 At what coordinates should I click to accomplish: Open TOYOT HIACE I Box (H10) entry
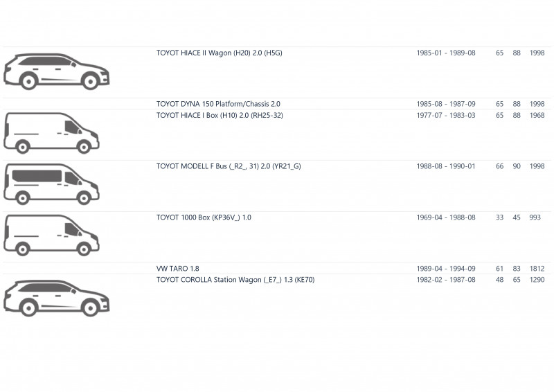(x=220, y=115)
